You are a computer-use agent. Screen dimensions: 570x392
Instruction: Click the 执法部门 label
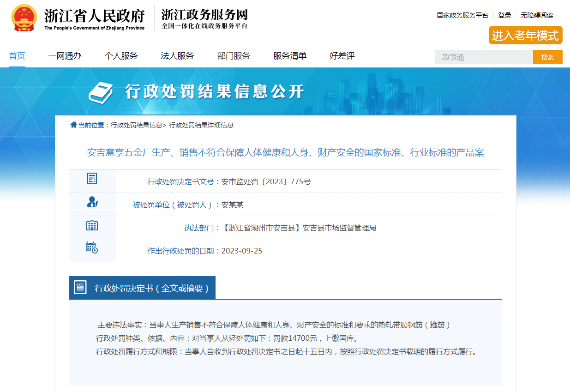coord(199,228)
